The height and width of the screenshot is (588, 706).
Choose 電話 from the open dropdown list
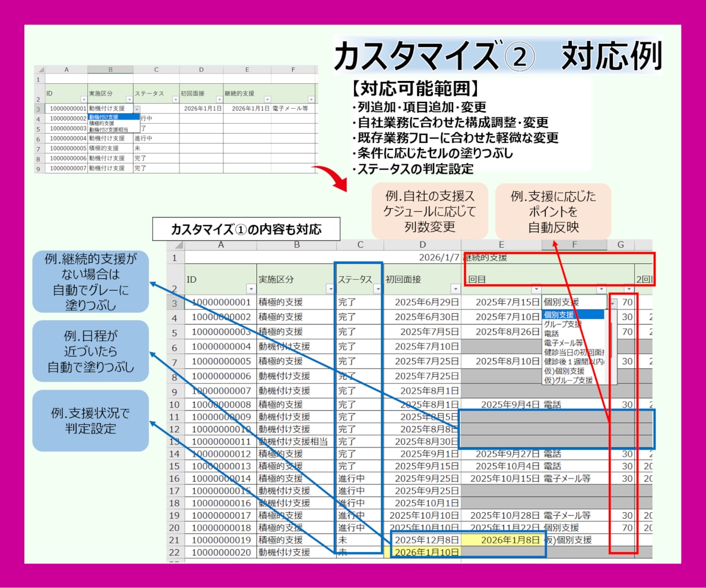pyautogui.click(x=573, y=333)
